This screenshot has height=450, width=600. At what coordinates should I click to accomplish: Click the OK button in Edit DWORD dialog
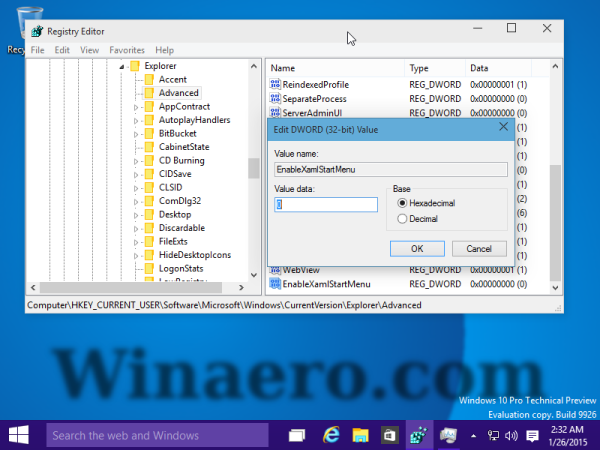coord(417,249)
